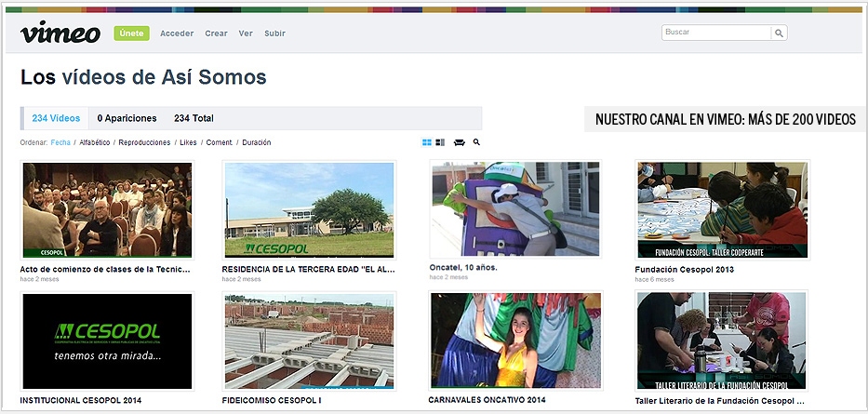Viewport: 868px width, 414px height.
Task: Select the 234 Total tab
Action: [194, 118]
